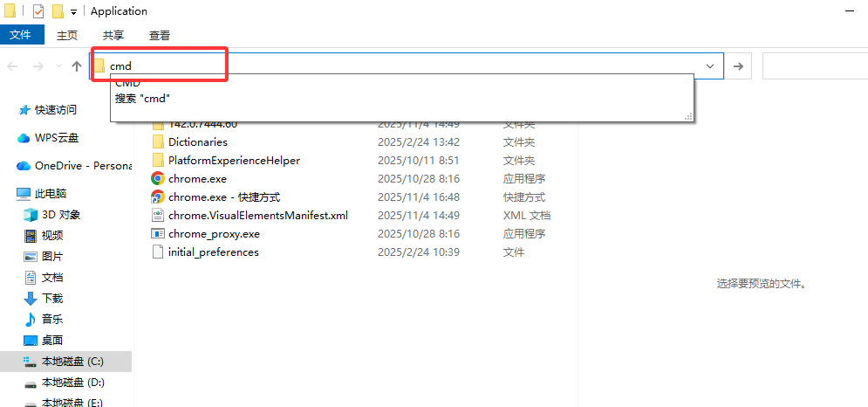Open the 文件 ribbon tab
868x407 pixels.
(x=22, y=36)
